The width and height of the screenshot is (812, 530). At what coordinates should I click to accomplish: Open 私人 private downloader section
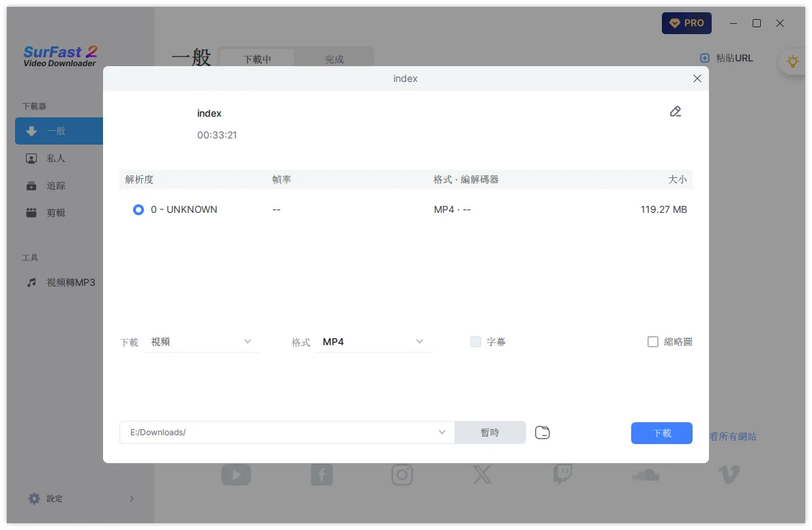[x=56, y=158]
